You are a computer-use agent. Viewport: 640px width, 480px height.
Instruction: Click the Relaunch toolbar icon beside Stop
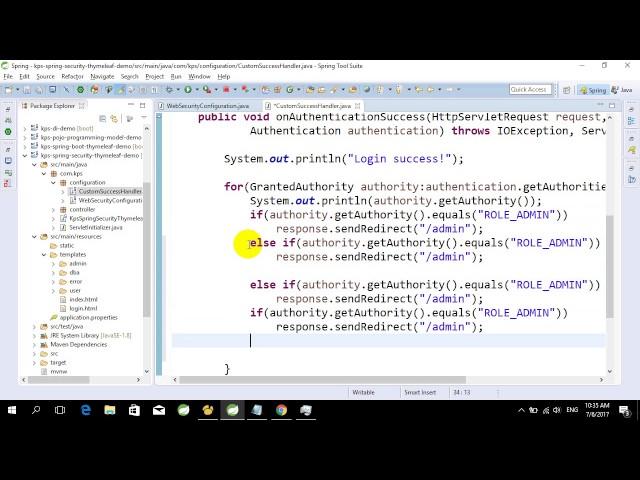click(x=245, y=89)
